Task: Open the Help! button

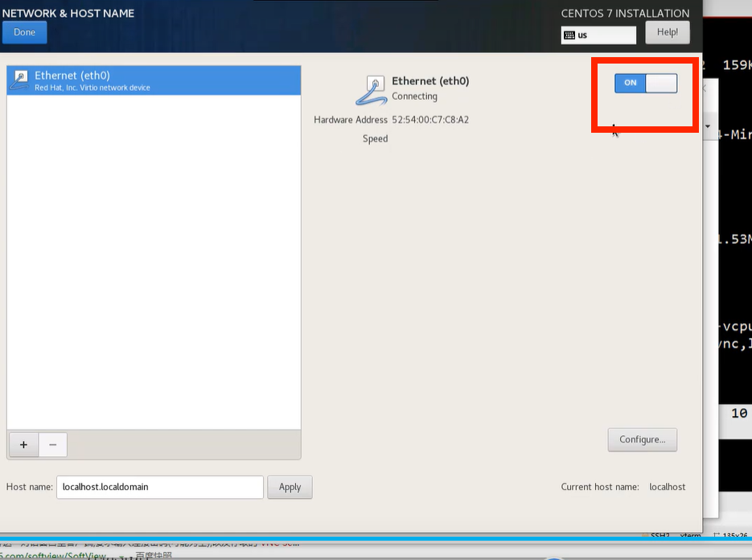Action: (667, 33)
